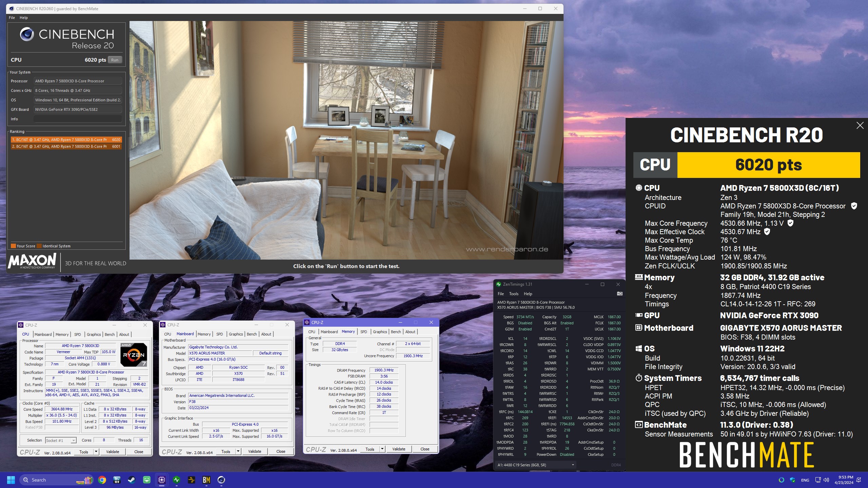Click the ZenTimings title bar app icon
Viewport: 868px width, 488px height.
(x=498, y=284)
